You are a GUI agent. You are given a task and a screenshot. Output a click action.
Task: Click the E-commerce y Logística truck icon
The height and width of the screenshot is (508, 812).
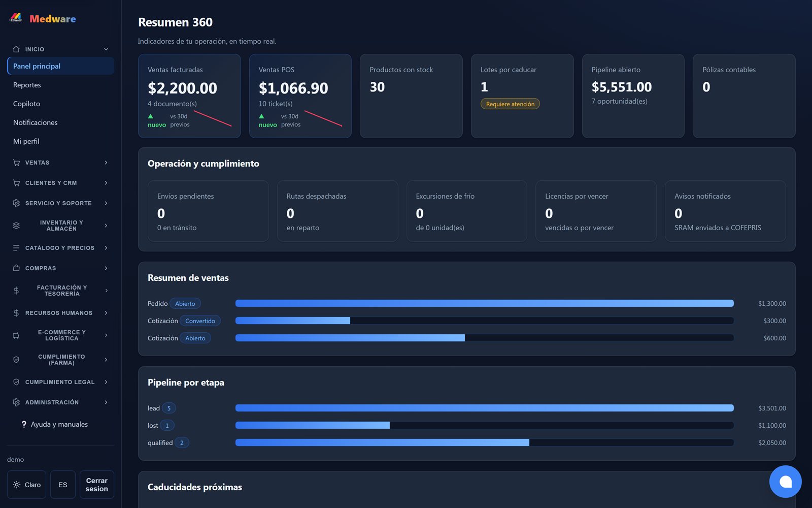16,335
